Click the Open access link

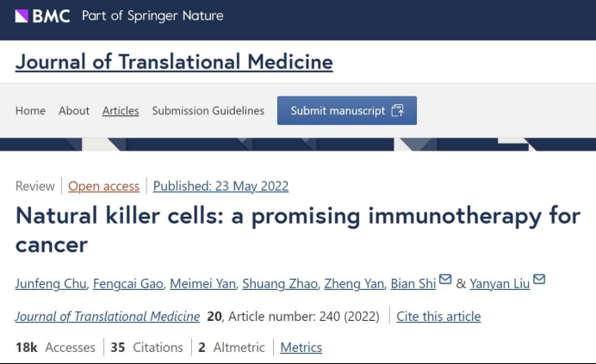(x=106, y=186)
